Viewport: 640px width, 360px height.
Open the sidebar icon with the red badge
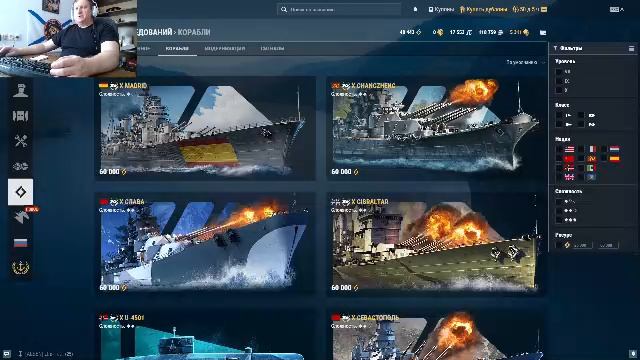pyautogui.click(x=21, y=217)
